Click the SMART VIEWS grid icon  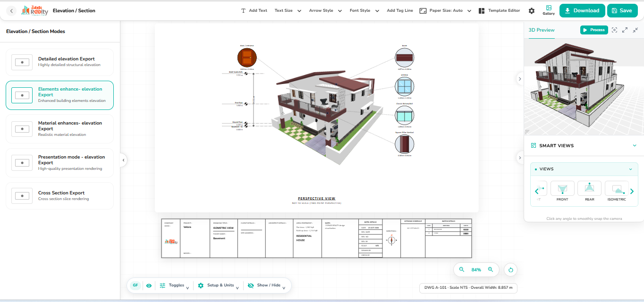pyautogui.click(x=534, y=145)
